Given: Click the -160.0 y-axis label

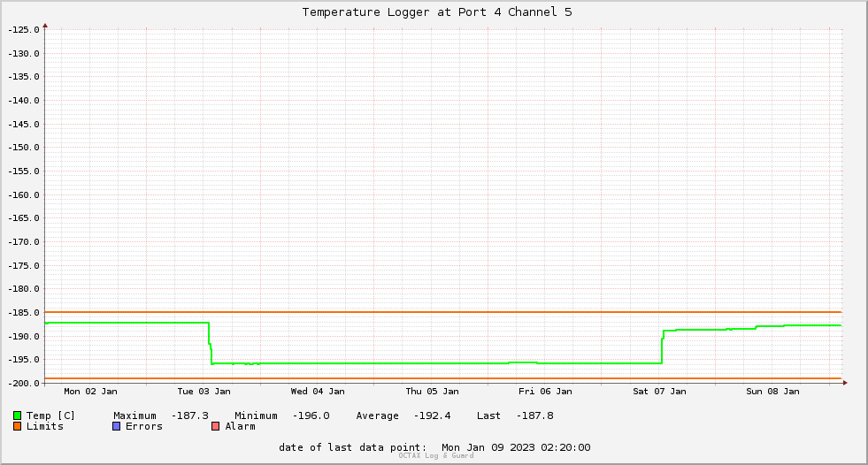Looking at the screenshot, I should pos(24,195).
